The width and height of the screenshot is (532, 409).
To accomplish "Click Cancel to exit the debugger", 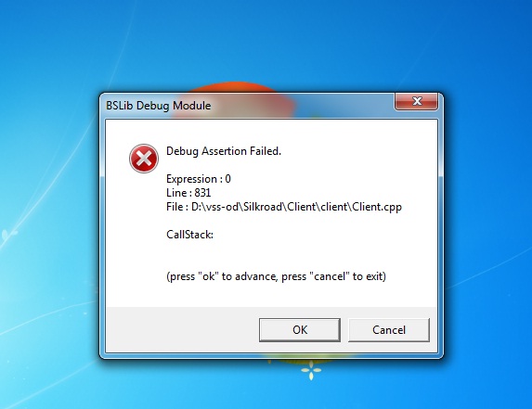I will pyautogui.click(x=389, y=330).
